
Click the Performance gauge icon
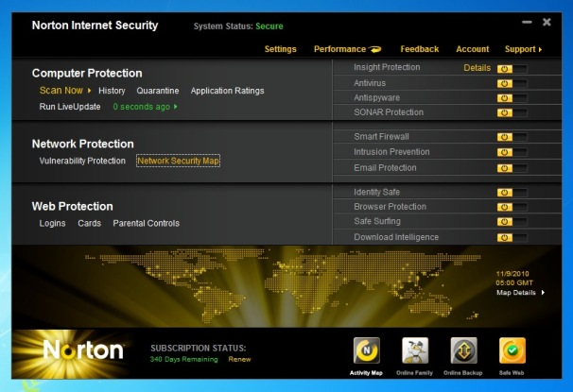(x=375, y=49)
